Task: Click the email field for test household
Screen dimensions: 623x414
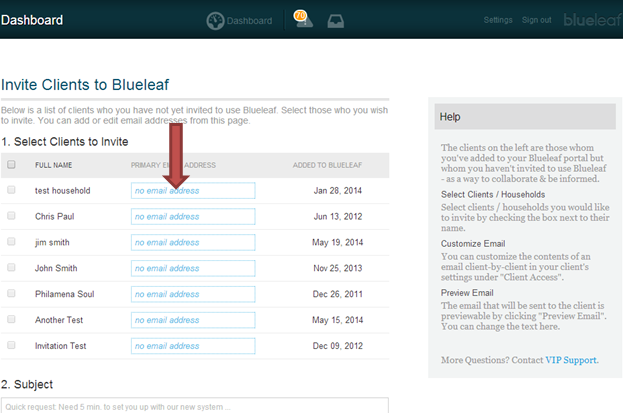Action: pos(193,191)
